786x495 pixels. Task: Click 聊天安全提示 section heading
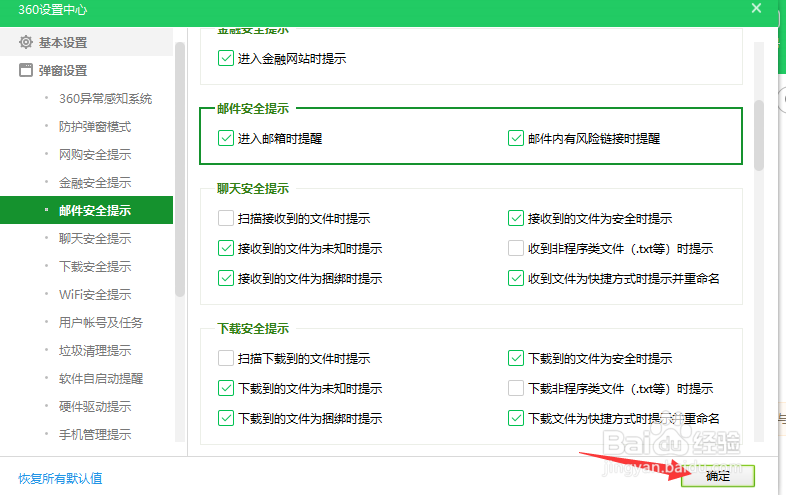click(x=253, y=189)
